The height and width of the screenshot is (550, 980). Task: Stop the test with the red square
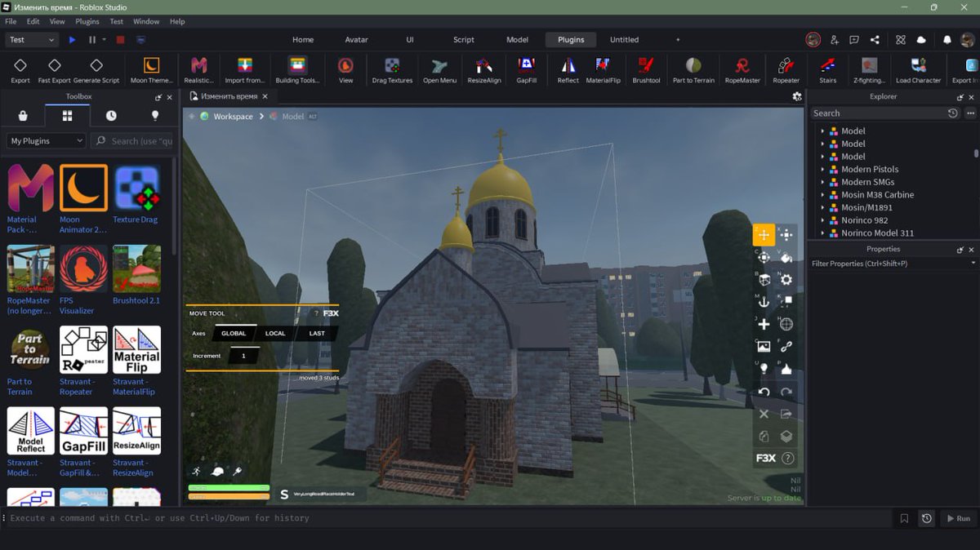120,39
